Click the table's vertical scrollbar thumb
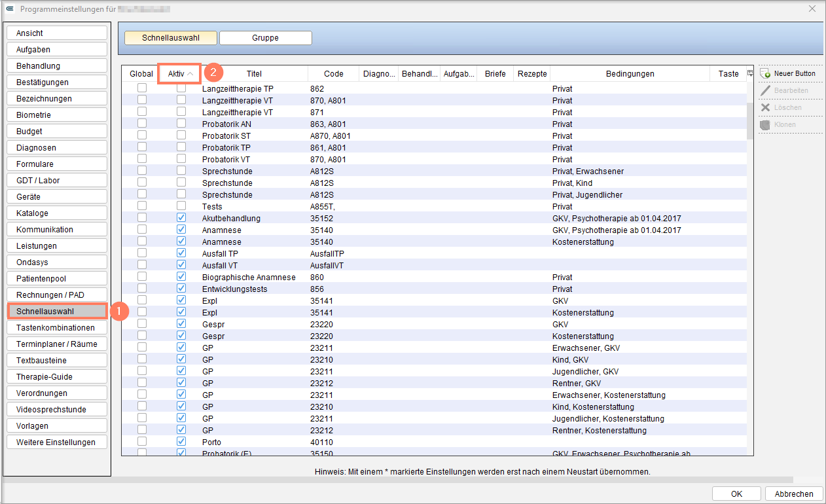 (x=750, y=121)
